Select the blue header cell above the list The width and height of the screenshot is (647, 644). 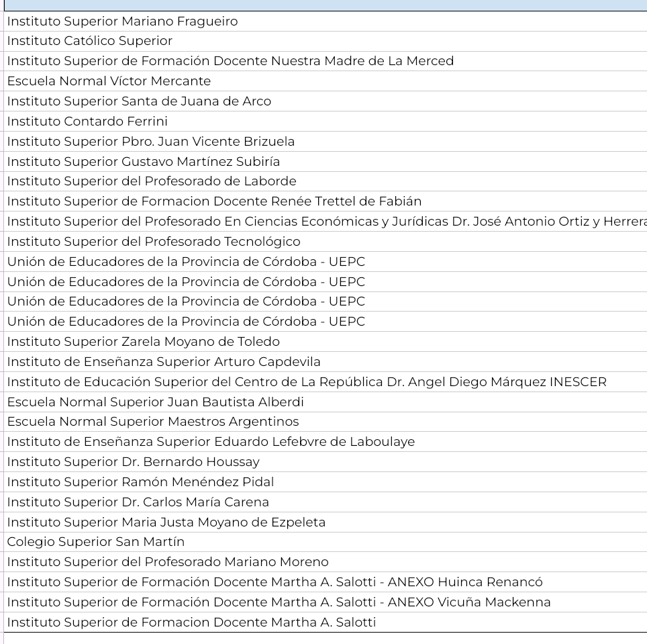point(326,5)
